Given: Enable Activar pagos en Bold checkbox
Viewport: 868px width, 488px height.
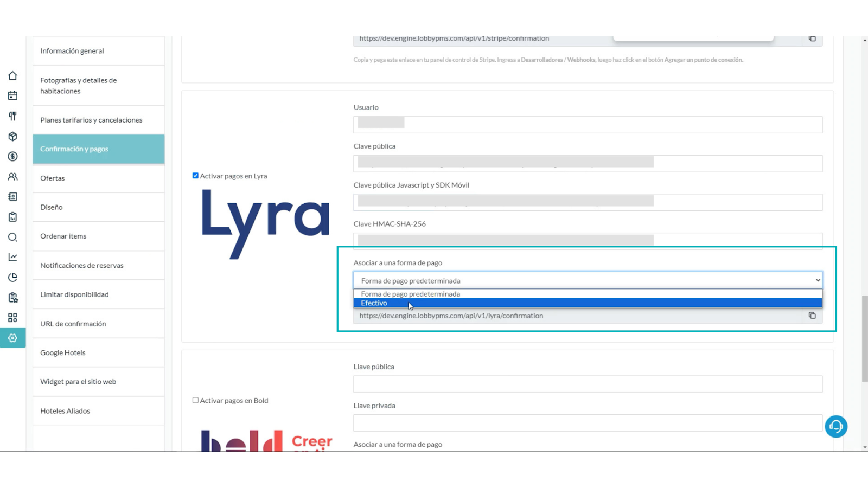Looking at the screenshot, I should coord(195,400).
